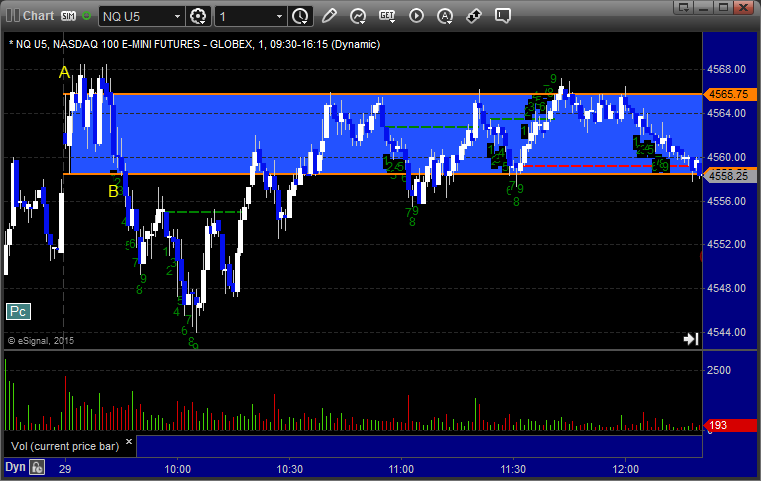Open the time template clock menu
761x481 pixels.
pos(300,17)
